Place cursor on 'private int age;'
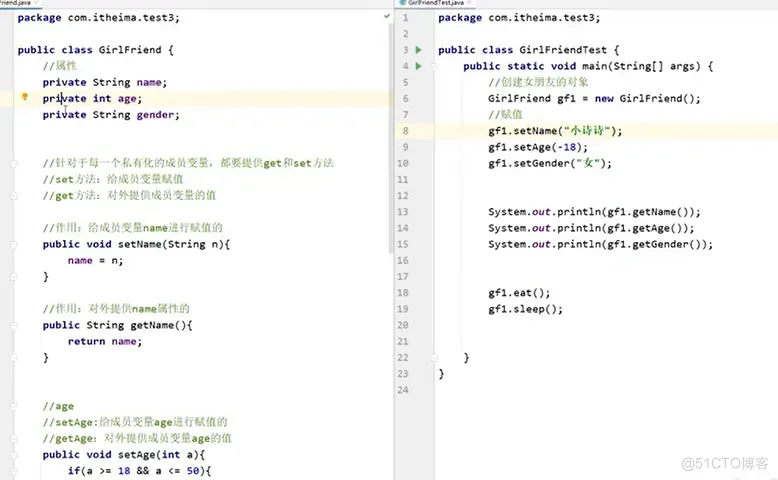The height and width of the screenshot is (480, 778). (x=92, y=98)
